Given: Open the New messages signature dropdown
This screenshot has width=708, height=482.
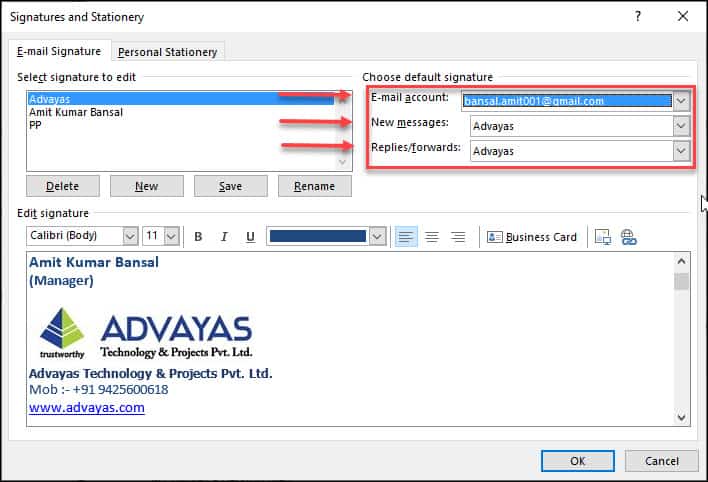Looking at the screenshot, I should (681, 126).
